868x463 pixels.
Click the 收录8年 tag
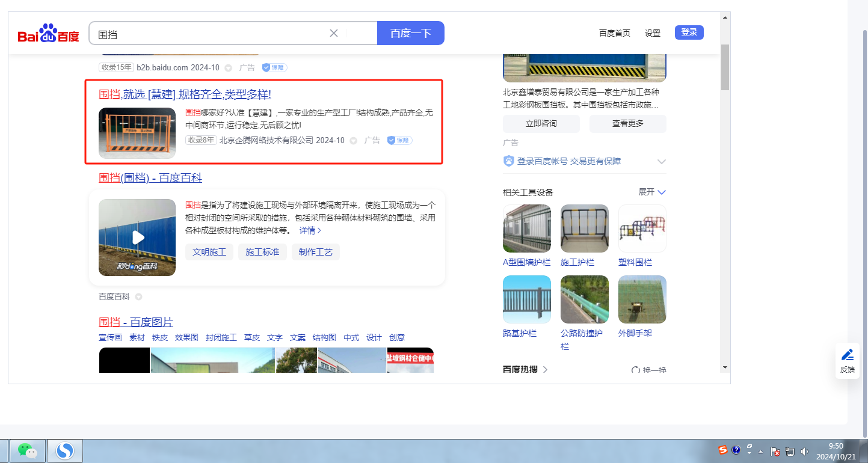(201, 140)
